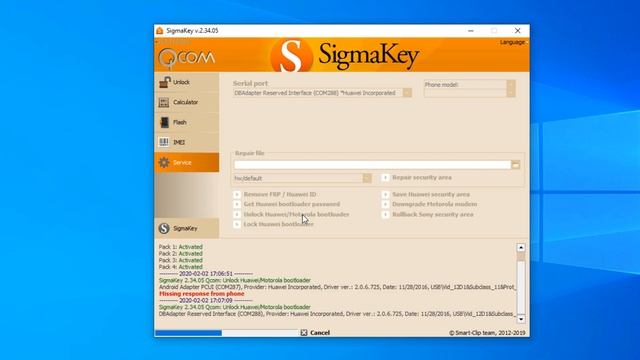Viewport: 640px width, 360px height.
Task: Click the log scrollbar up arrow
Action: (x=521, y=247)
